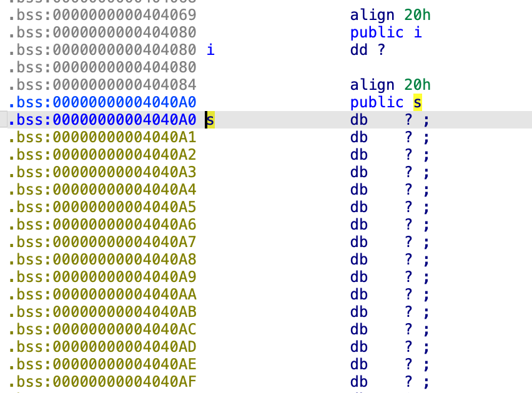Click the highlighted s label before db
Screen dimensions: 532x393
tap(210, 120)
